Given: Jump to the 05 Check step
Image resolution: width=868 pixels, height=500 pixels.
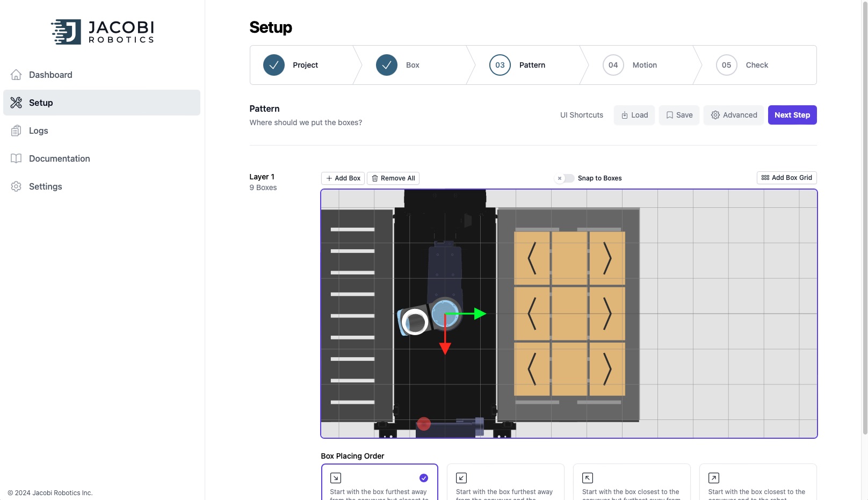Looking at the screenshot, I should click(x=757, y=65).
